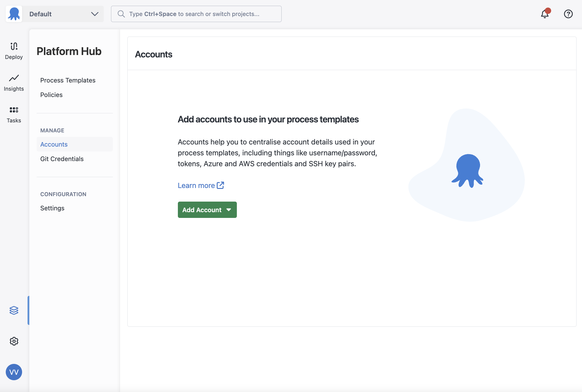Viewport: 582px width, 392px height.
Task: Open the notifications bell
Action: coord(545,14)
